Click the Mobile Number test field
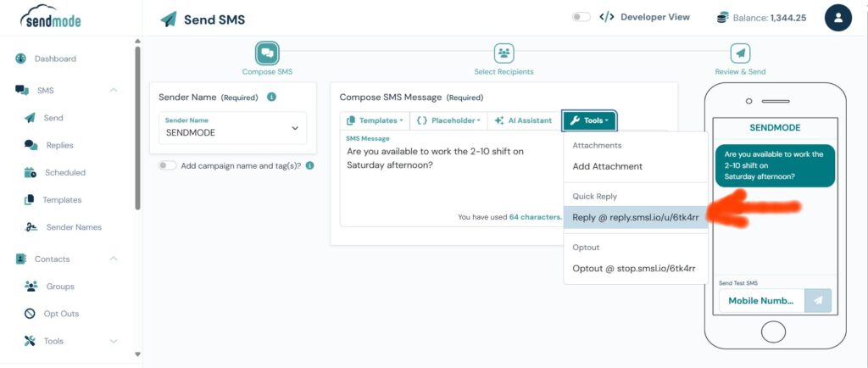Image resolution: width=868 pixels, height=368 pixels. (x=762, y=301)
